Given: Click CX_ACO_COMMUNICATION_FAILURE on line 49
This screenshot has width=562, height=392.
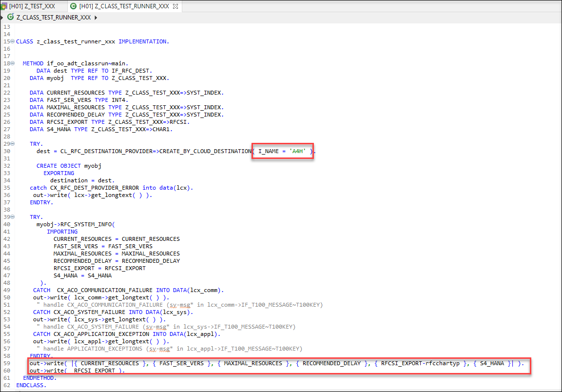Looking at the screenshot, I should tap(105, 290).
